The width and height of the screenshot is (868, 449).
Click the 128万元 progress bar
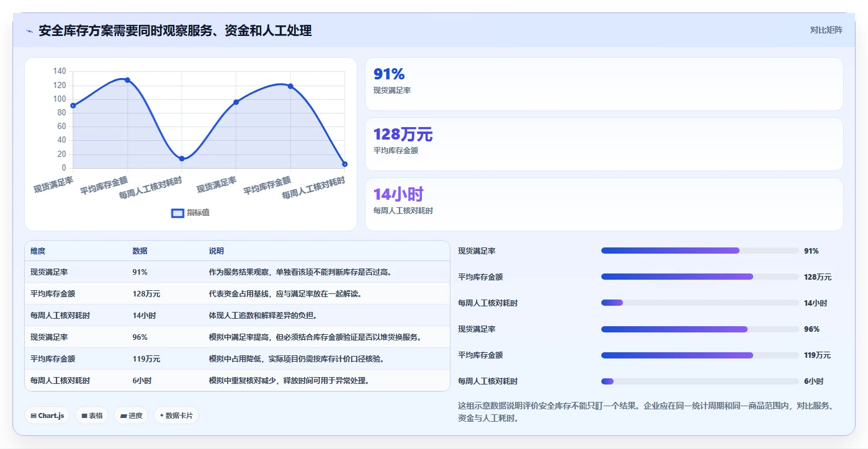click(x=700, y=277)
